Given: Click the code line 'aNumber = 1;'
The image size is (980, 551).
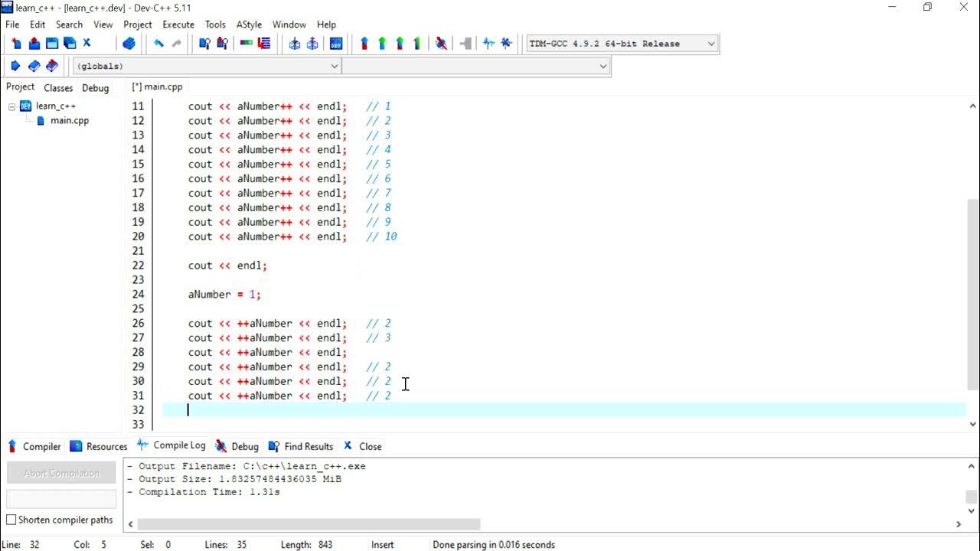Looking at the screenshot, I should coord(224,295).
